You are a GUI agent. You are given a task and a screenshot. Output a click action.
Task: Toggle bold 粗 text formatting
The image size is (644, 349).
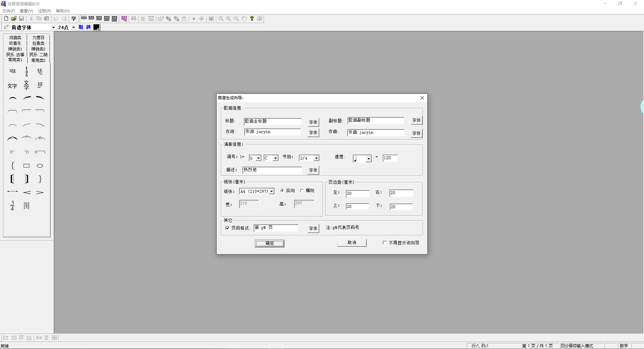click(x=81, y=27)
